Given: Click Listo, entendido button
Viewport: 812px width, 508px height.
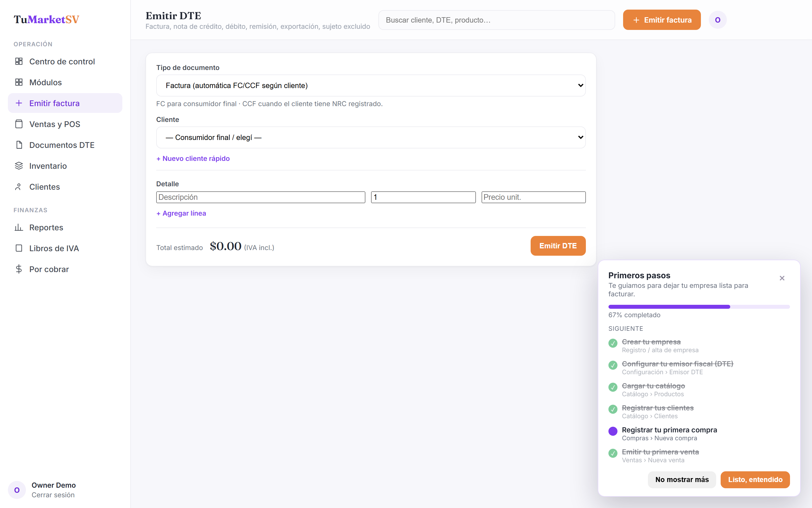Looking at the screenshot, I should click(x=755, y=479).
